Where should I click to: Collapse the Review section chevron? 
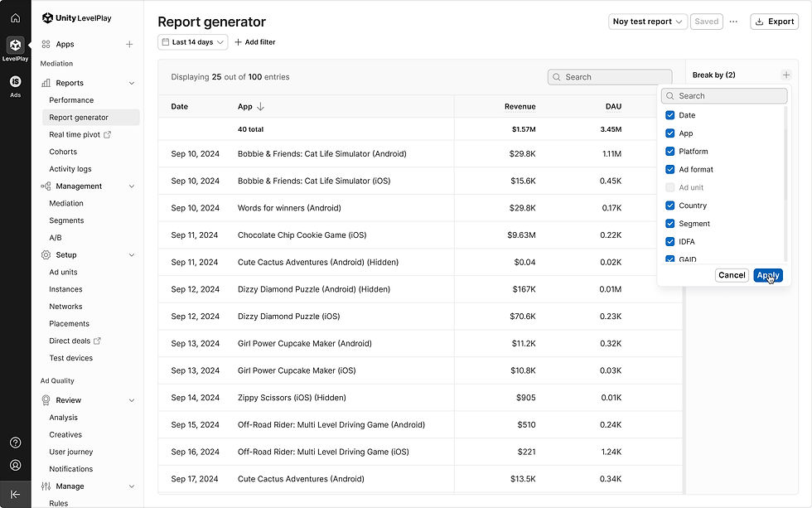pos(132,399)
